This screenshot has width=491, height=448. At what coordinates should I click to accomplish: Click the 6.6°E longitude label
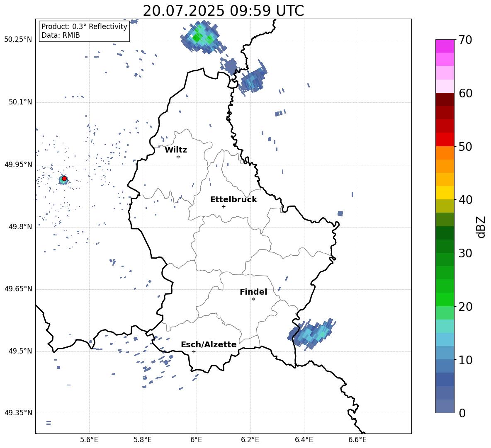click(357, 440)
